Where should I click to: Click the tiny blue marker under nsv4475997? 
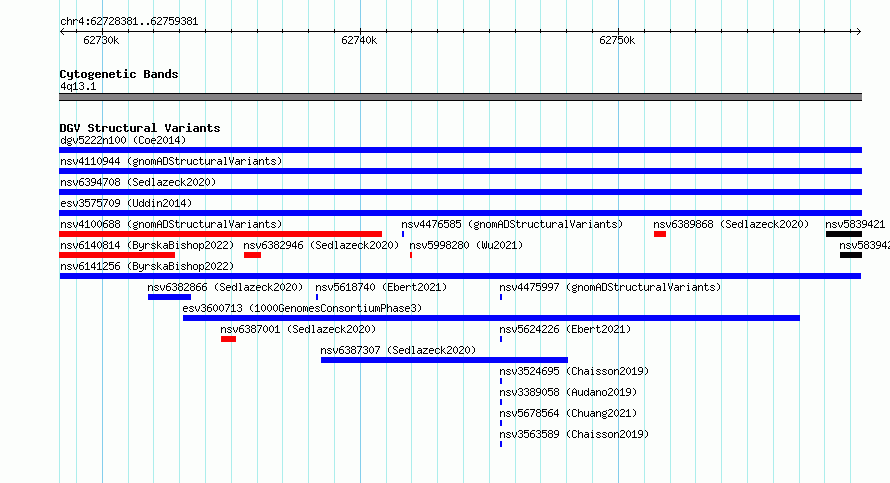pyautogui.click(x=501, y=297)
